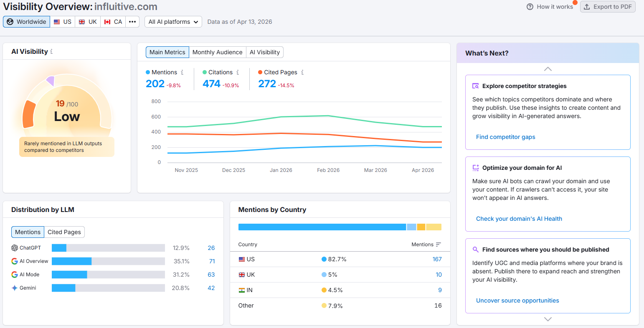Image resolution: width=644 pixels, height=328 pixels.
Task: Click the ChatGPT logo icon
Action: 15,248
